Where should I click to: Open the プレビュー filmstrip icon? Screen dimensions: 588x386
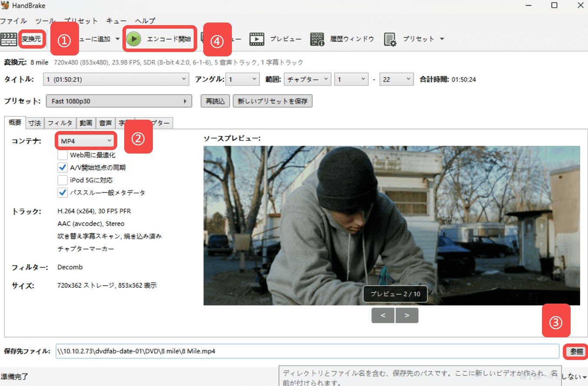[x=257, y=39]
